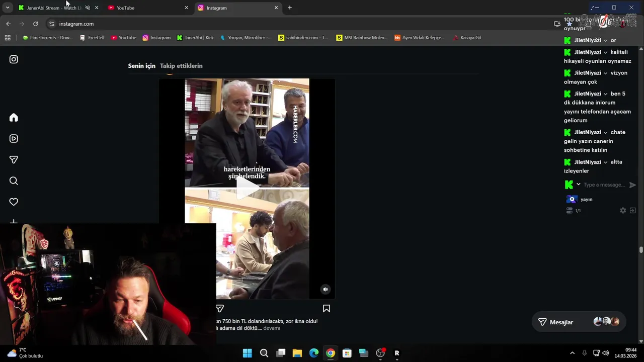The height and width of the screenshot is (362, 644).
Task: Send chat message arrow icon
Action: point(632,185)
